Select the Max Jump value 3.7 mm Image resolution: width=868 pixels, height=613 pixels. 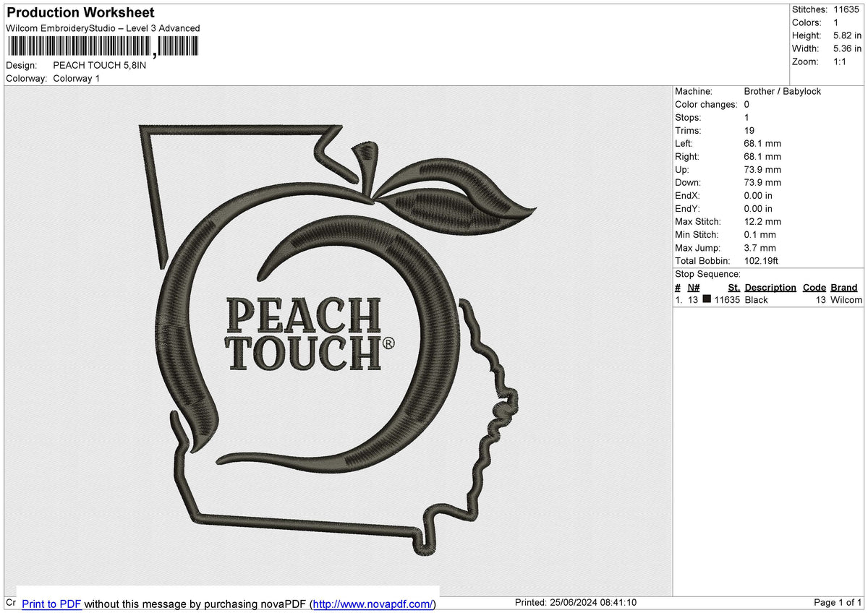[759, 247]
